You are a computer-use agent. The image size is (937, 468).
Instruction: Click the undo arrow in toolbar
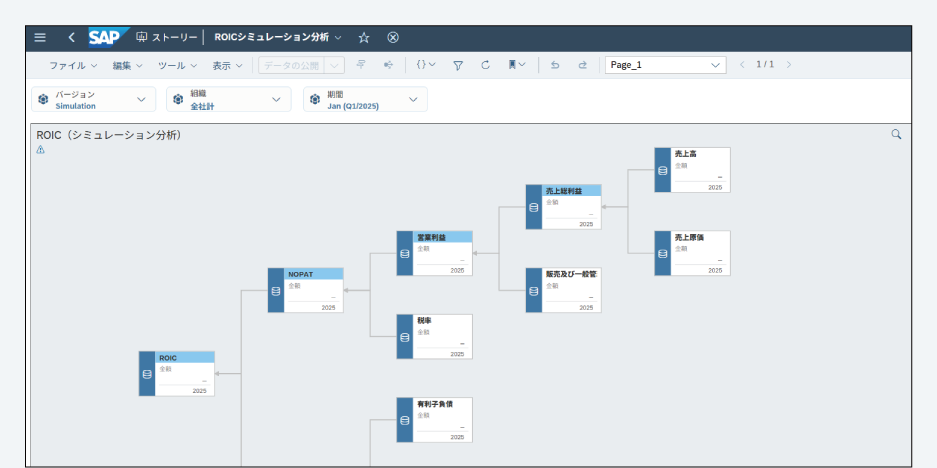click(x=555, y=65)
